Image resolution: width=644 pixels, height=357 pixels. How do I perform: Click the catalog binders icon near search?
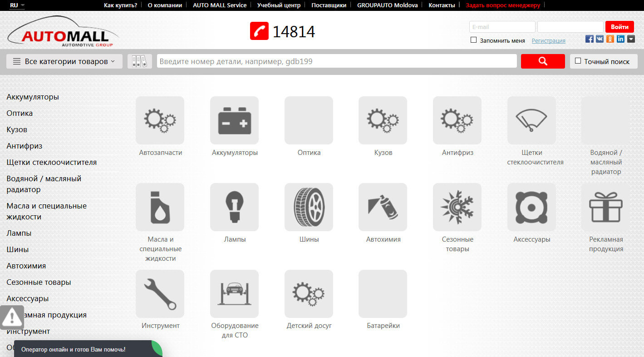(140, 61)
